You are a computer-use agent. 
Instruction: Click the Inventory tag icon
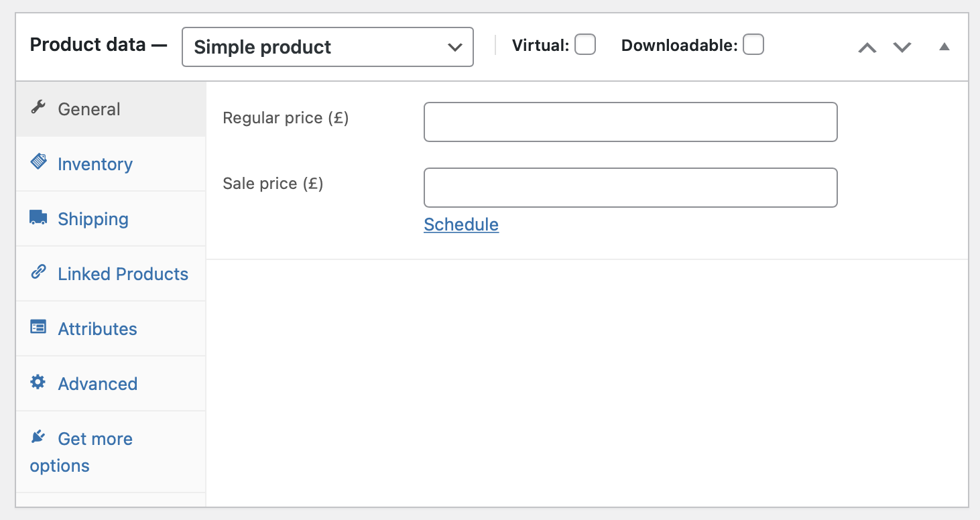pyautogui.click(x=38, y=162)
